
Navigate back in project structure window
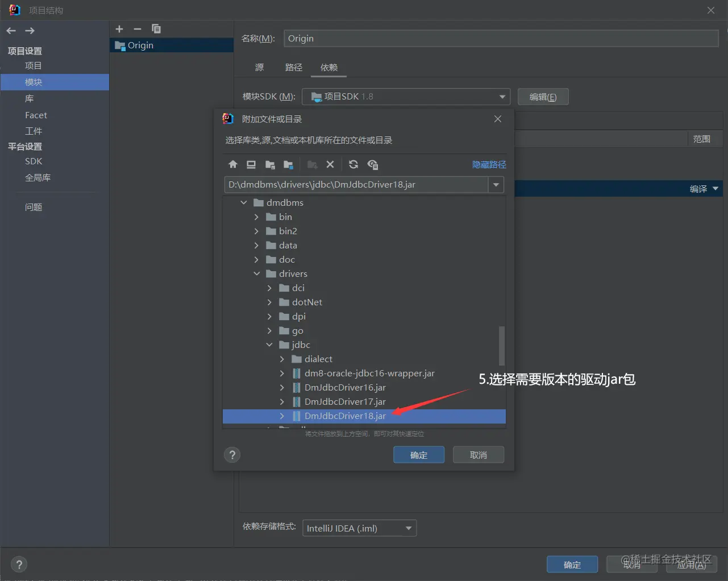(x=11, y=31)
